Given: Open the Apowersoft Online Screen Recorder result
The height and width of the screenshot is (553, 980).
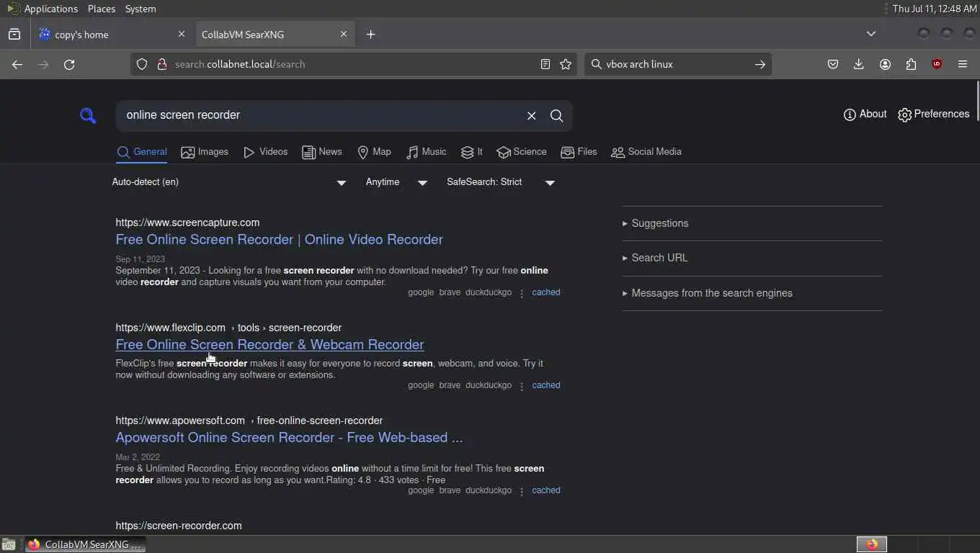Looking at the screenshot, I should point(289,438).
